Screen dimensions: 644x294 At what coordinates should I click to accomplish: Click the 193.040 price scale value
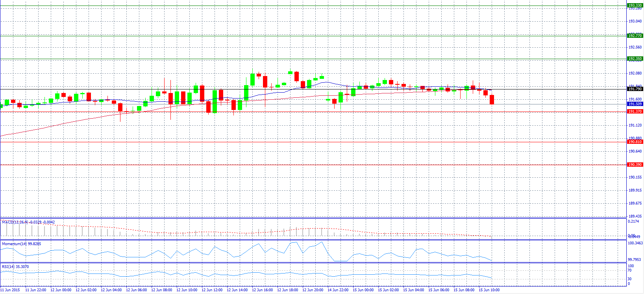point(635,21)
